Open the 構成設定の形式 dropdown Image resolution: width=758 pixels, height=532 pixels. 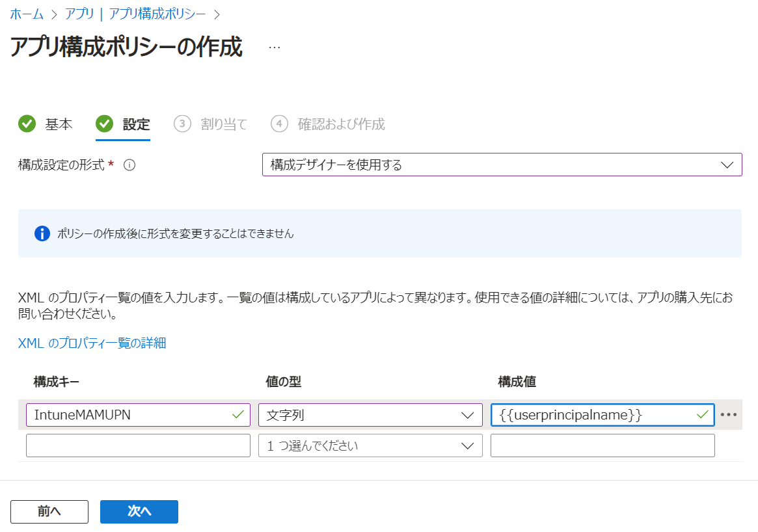point(501,165)
